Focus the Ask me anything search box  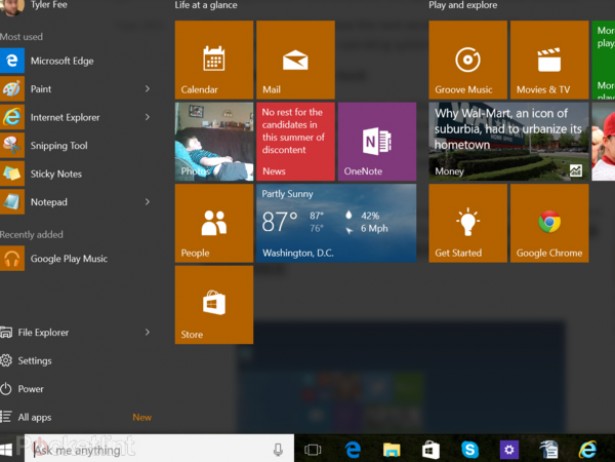pos(159,449)
